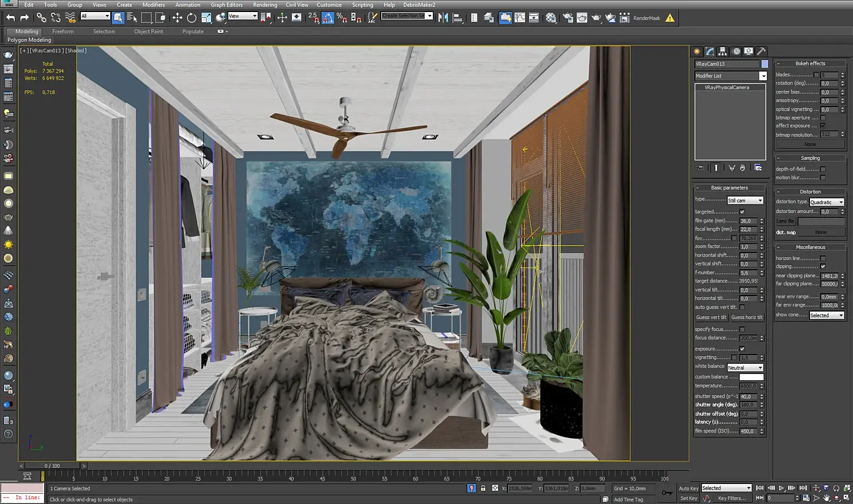Viewport: 853px width, 504px height.
Task: Switch to the Hierarchy panel icon
Action: [x=723, y=52]
